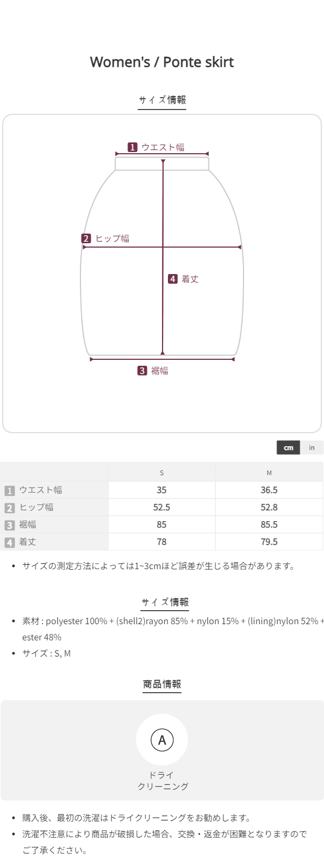
Task: Click number 3 badge in size table
Action: click(x=9, y=525)
